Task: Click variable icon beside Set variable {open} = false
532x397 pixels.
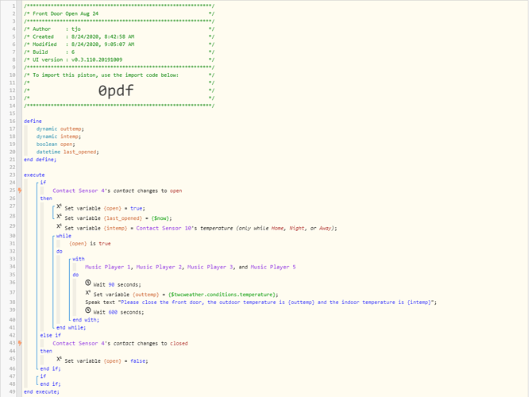Action: [x=59, y=359]
